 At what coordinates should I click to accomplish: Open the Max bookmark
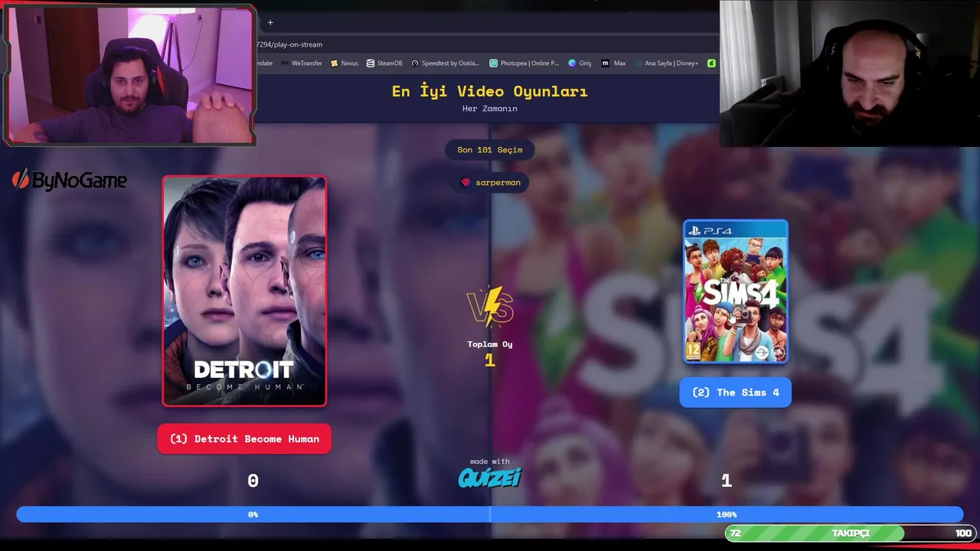pyautogui.click(x=614, y=64)
